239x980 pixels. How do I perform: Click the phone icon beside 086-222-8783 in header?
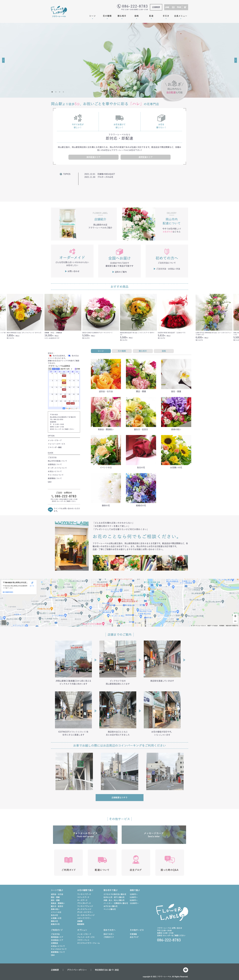coord(119,6)
